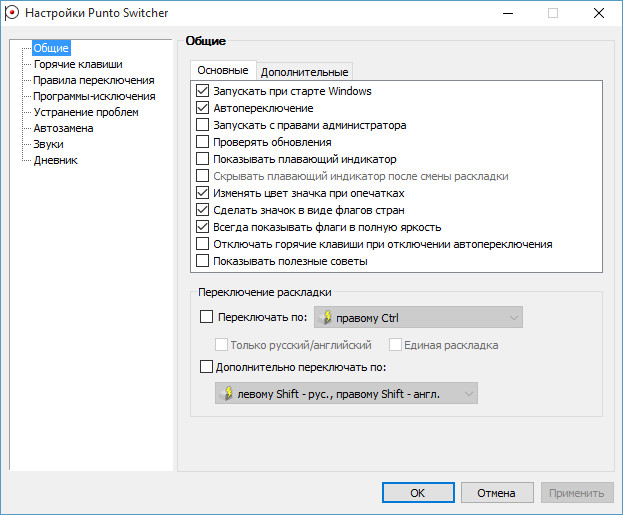623x515 pixels.
Task: Select the Основные tab
Action: coord(222,71)
